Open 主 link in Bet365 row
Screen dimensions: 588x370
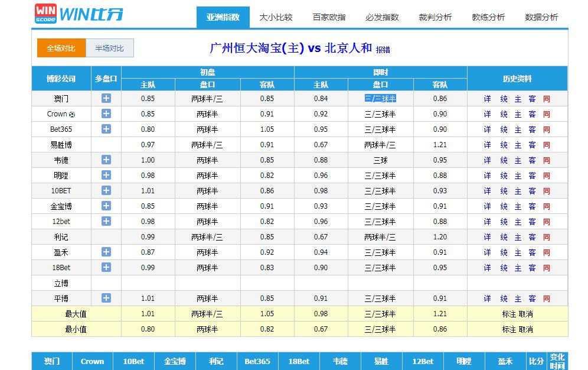tap(518, 129)
